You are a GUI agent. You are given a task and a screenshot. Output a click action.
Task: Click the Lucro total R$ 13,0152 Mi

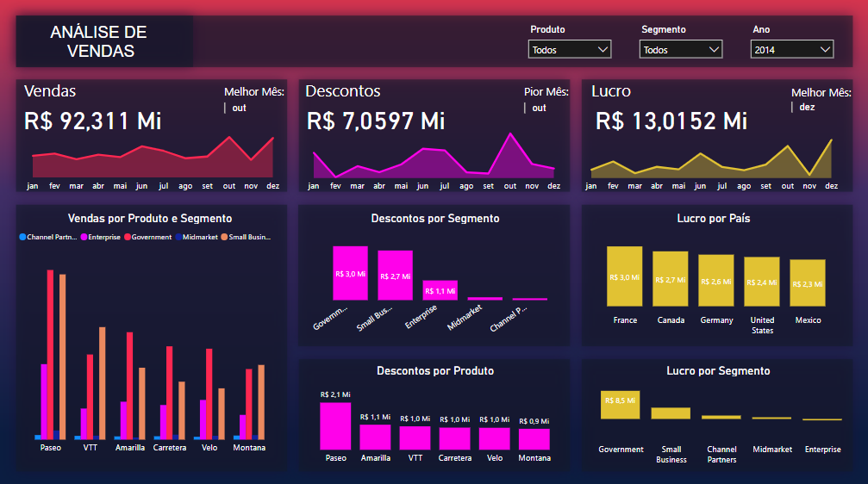pos(671,121)
